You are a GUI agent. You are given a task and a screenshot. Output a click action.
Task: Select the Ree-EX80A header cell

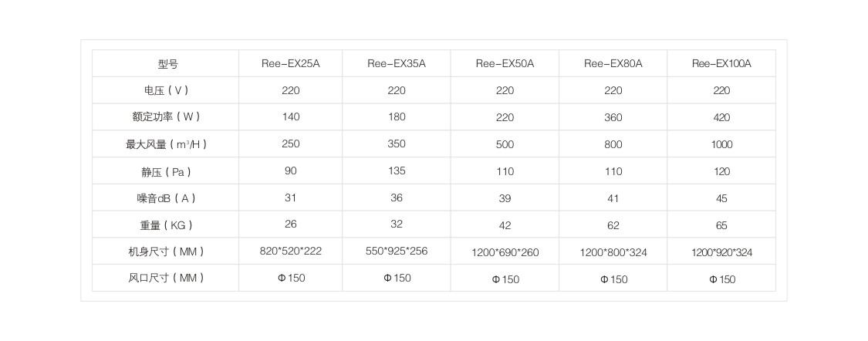pos(613,64)
